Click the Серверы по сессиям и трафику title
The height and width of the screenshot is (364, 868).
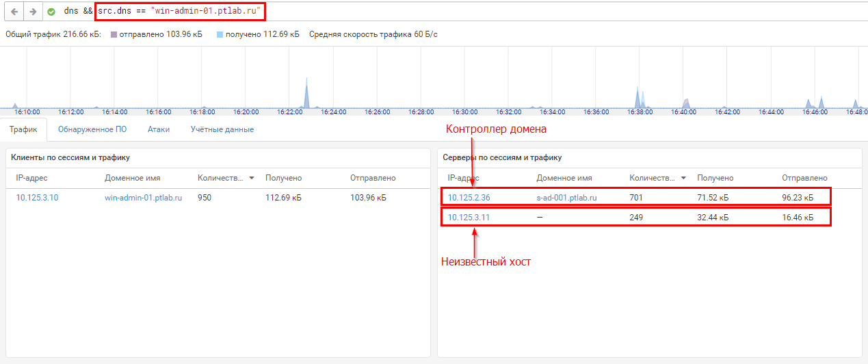point(502,157)
